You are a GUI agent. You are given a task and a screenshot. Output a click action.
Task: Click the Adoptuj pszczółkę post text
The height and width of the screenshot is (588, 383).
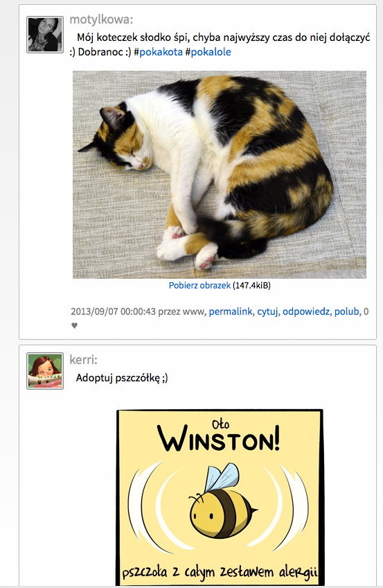pos(122,378)
